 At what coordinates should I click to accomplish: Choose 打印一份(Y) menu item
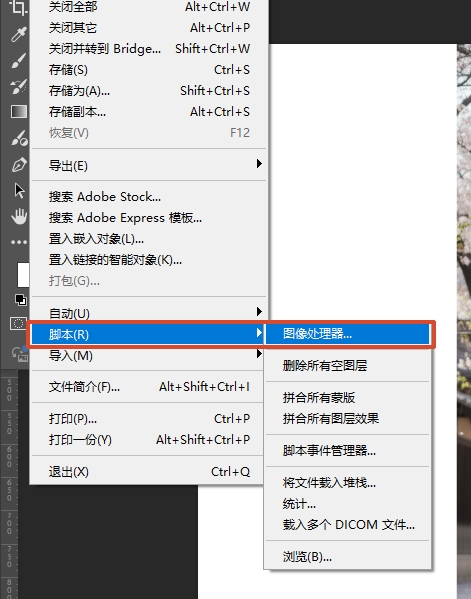tap(147, 440)
